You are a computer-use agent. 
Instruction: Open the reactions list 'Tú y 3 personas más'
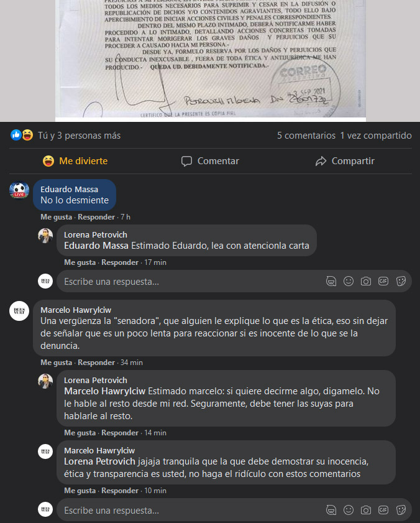point(79,136)
